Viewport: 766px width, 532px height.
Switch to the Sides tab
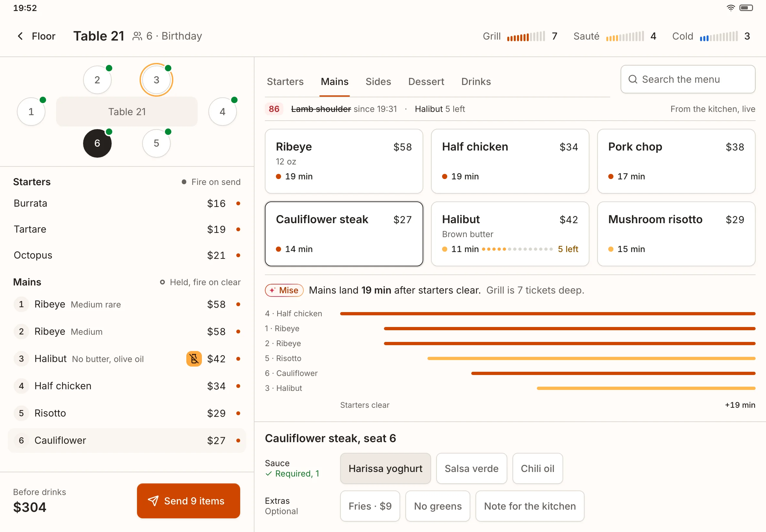[378, 82]
